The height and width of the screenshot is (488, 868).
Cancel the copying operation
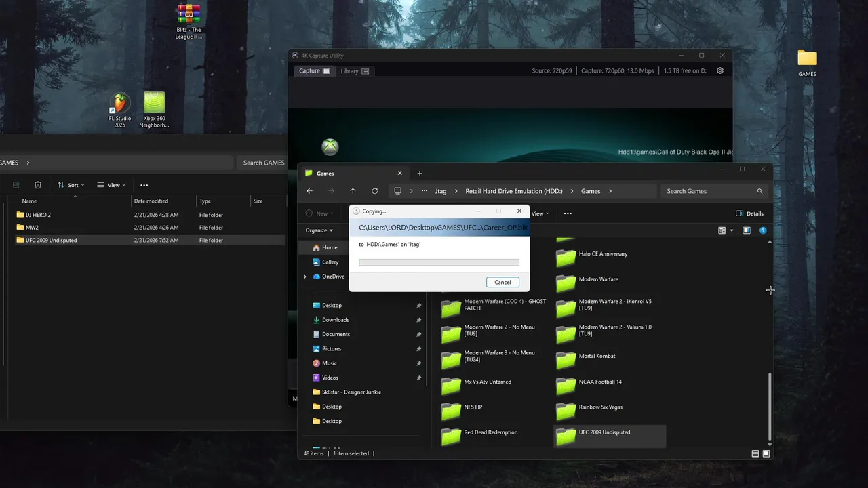502,282
